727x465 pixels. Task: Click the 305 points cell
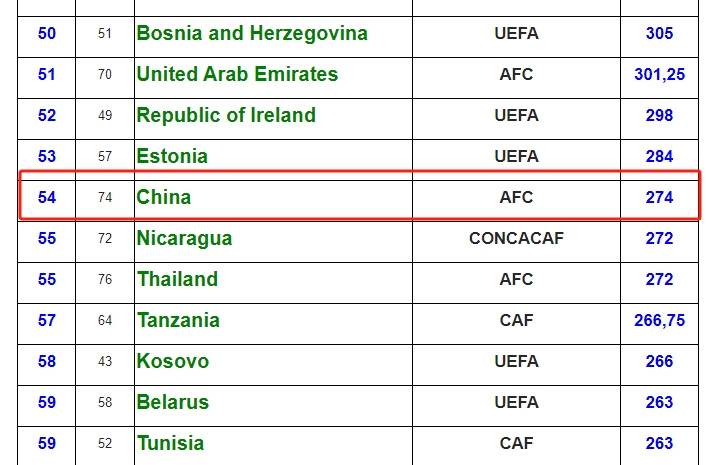click(x=659, y=34)
